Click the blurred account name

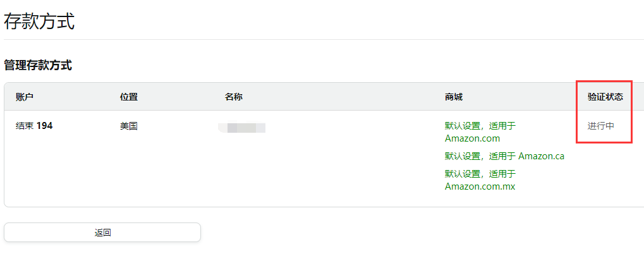coord(242,128)
